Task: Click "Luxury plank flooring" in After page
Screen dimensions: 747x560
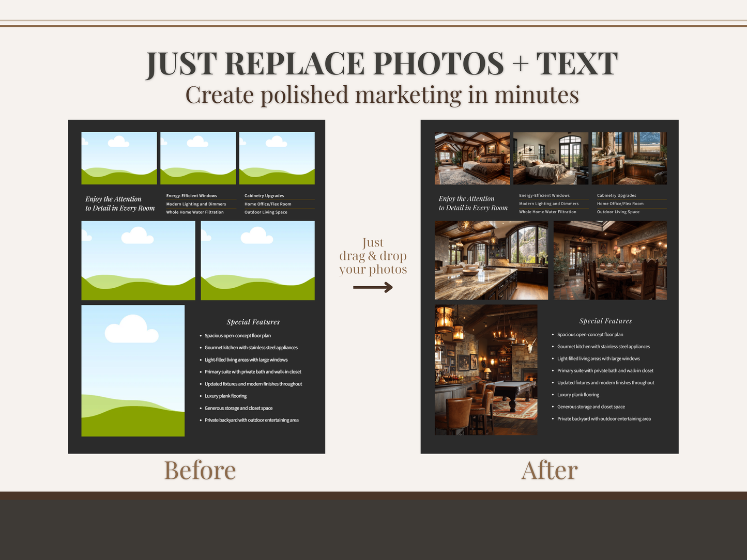Action: coord(578,395)
